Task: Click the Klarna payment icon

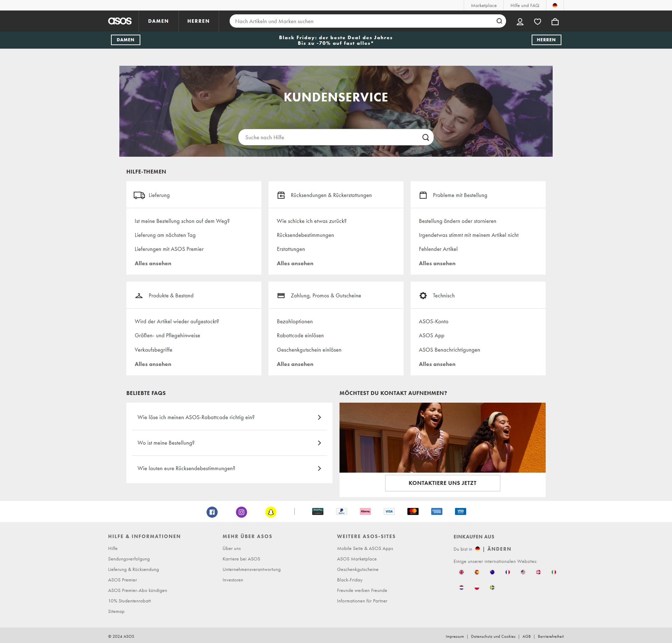Action: coord(365,511)
